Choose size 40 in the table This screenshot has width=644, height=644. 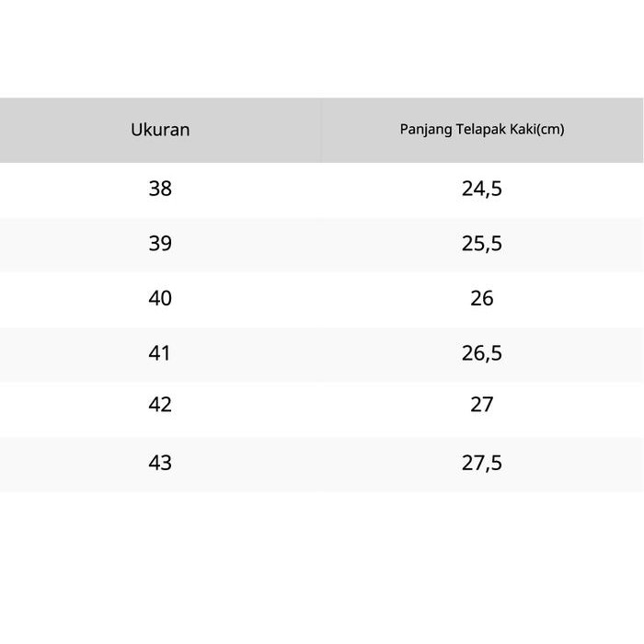tap(160, 298)
